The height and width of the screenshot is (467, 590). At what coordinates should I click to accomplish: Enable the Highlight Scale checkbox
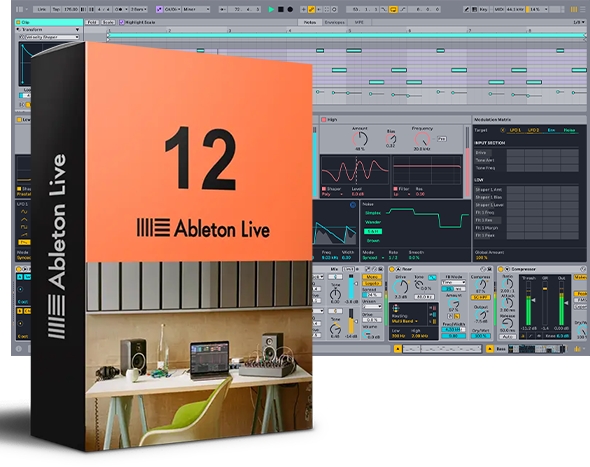(122, 22)
